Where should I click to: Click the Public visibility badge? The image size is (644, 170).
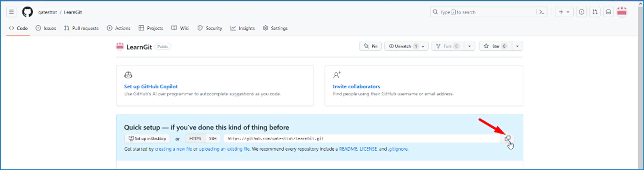[163, 46]
